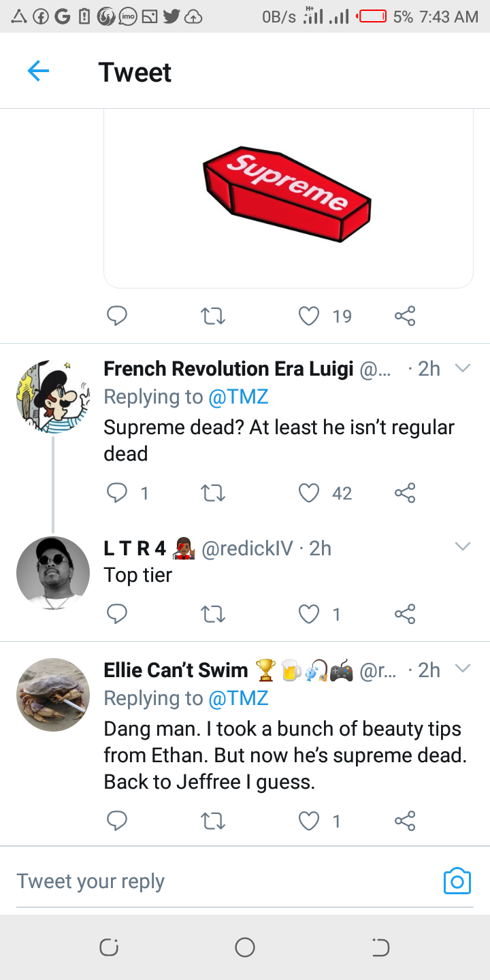Screen dimensions: 490x980
Task: Share Ellie Can't Swim's tweet
Action: point(405,821)
